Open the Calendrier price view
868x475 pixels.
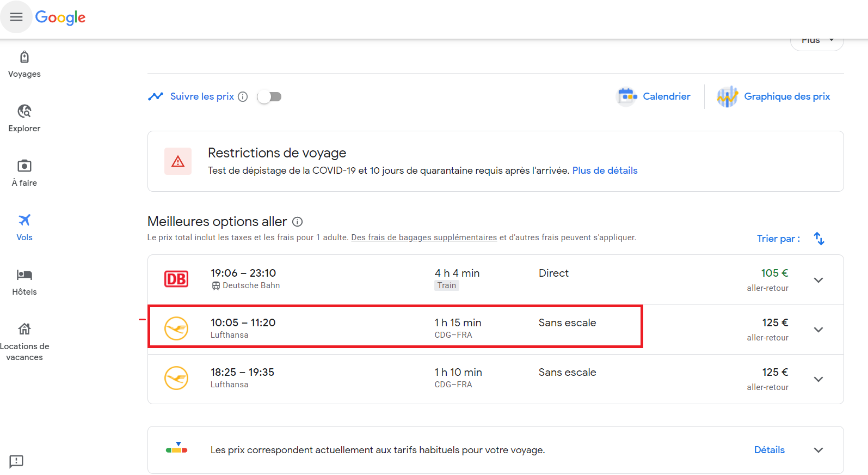tap(654, 96)
